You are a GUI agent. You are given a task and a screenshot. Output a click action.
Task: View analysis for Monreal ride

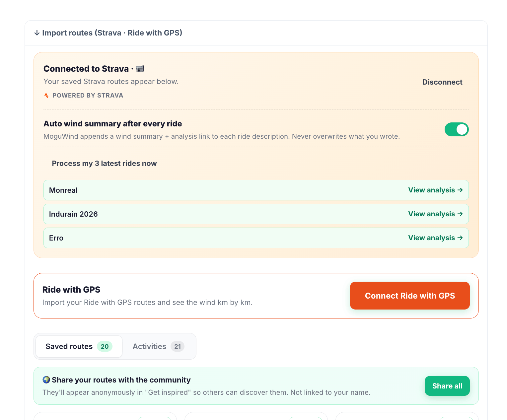tap(435, 190)
